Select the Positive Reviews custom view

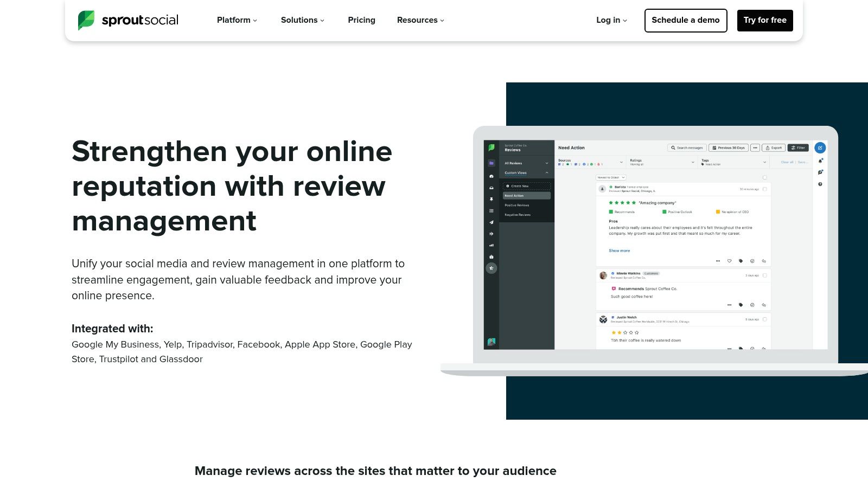coord(516,206)
